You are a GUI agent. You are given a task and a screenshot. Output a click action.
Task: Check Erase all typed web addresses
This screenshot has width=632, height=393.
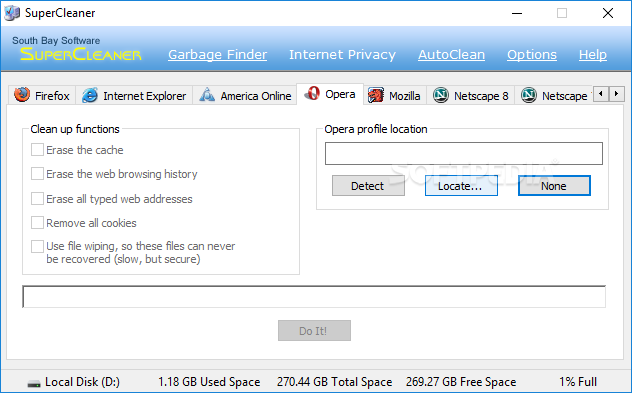[x=37, y=198]
